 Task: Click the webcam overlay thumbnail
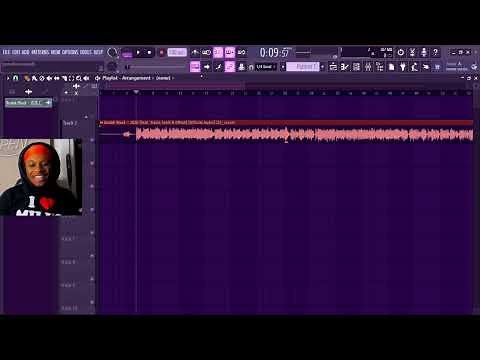click(41, 177)
